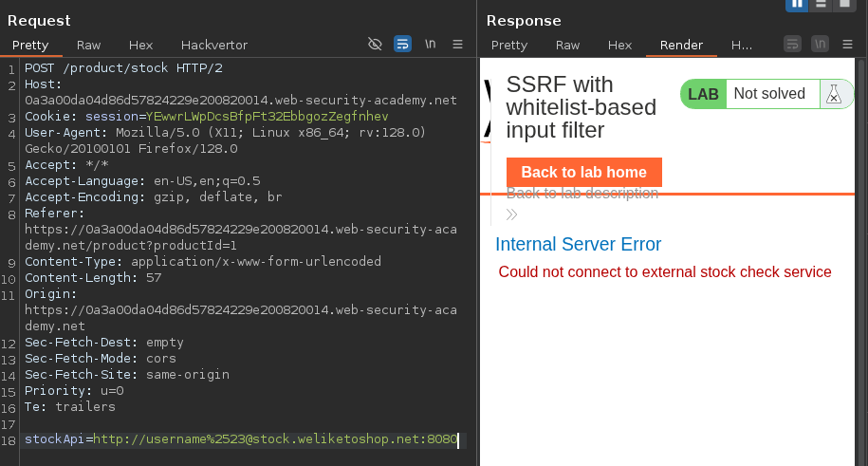The height and width of the screenshot is (466, 868).
Task: Open the Hex tab in Response panel
Action: coord(619,45)
